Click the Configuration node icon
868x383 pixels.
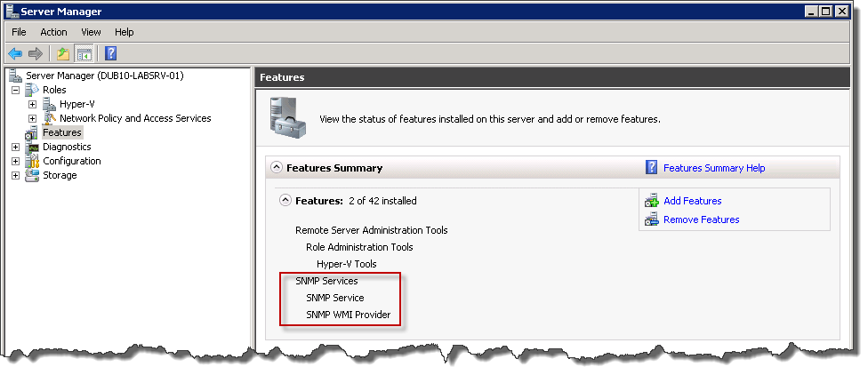pyautogui.click(x=32, y=161)
